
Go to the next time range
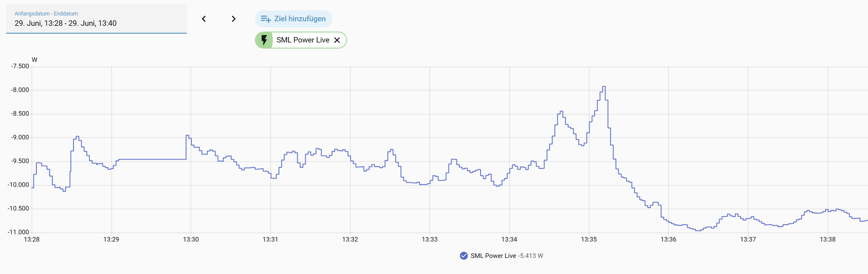234,19
